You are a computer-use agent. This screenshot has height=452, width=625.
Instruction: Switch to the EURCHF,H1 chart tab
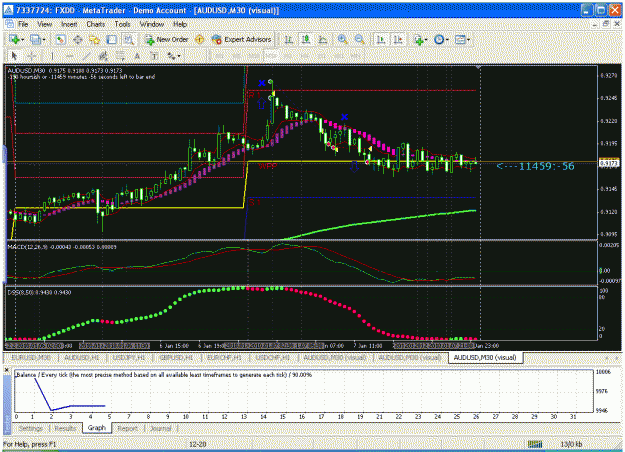point(224,358)
